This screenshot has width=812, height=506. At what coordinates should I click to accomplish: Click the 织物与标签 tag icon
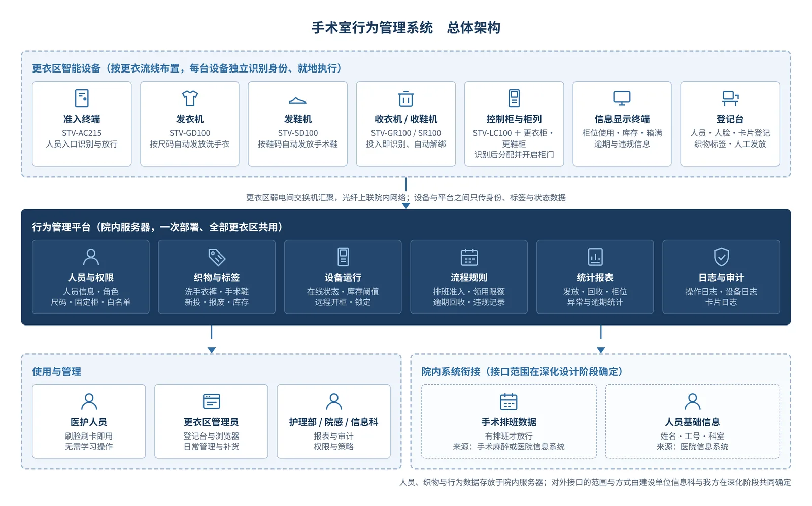[217, 257]
